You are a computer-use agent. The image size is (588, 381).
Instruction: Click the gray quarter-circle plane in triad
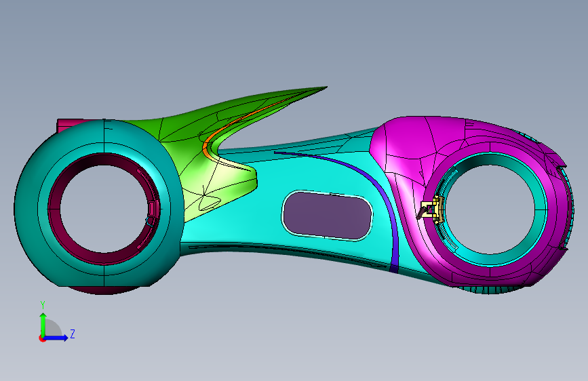point(53,328)
